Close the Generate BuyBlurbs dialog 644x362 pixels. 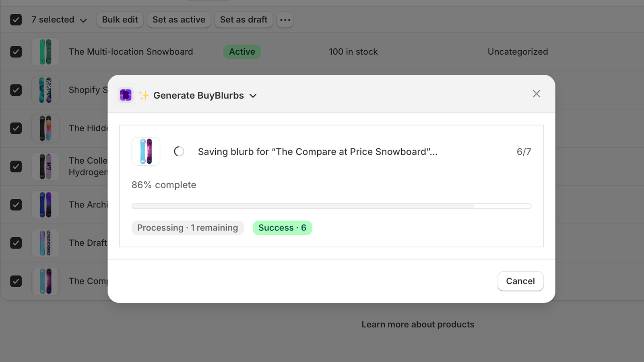pyautogui.click(x=536, y=93)
